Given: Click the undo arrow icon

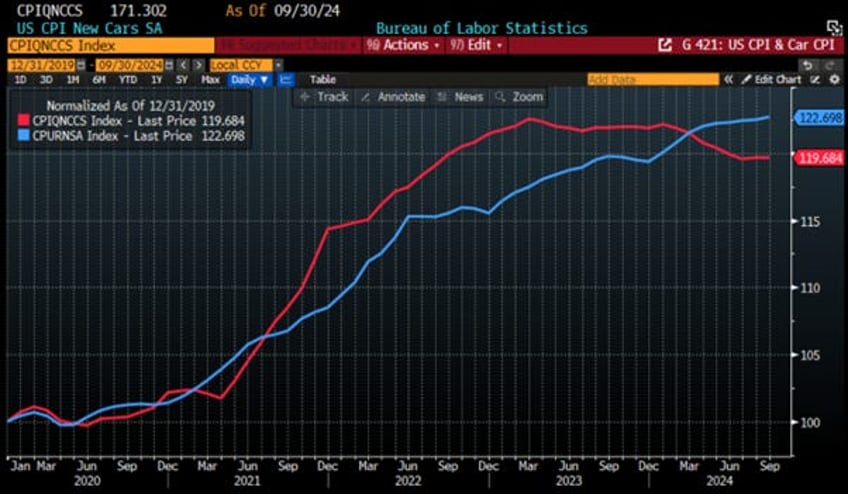Looking at the screenshot, I should (x=807, y=65).
